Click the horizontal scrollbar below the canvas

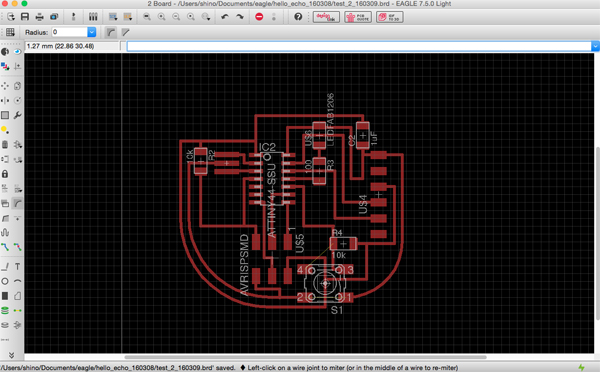(x=305, y=357)
